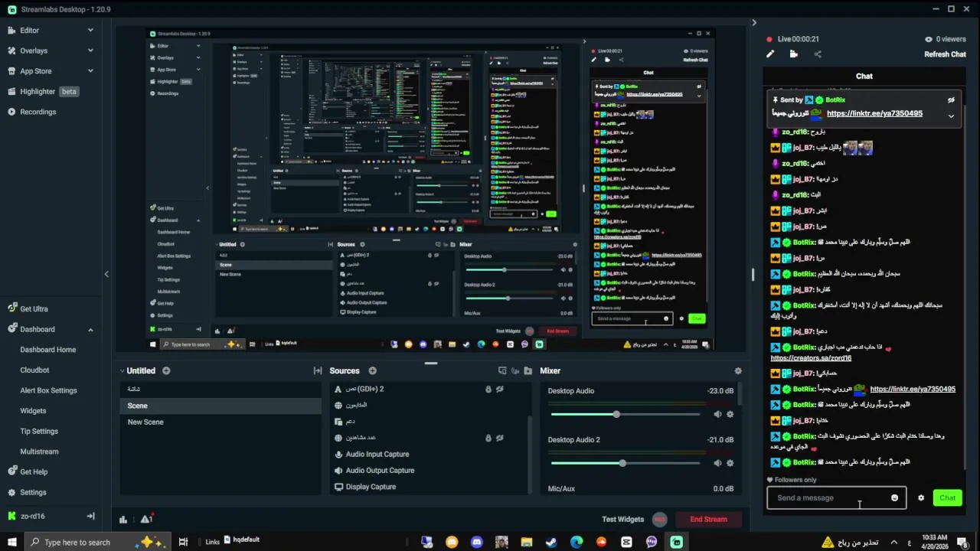
Task: Open Widgets menu item
Action: click(33, 411)
